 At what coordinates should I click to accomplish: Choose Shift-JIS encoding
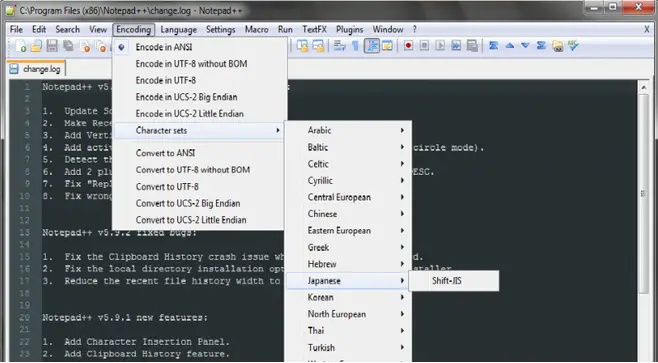click(454, 281)
